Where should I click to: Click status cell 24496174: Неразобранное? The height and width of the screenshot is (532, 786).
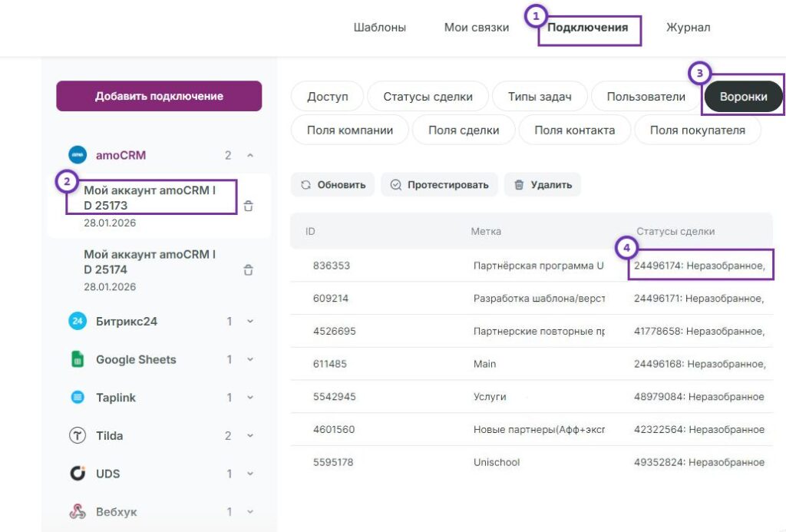point(700,266)
